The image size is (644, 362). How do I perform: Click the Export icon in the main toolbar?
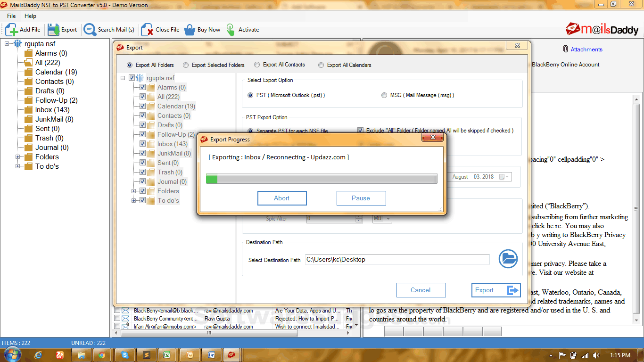[x=53, y=30]
